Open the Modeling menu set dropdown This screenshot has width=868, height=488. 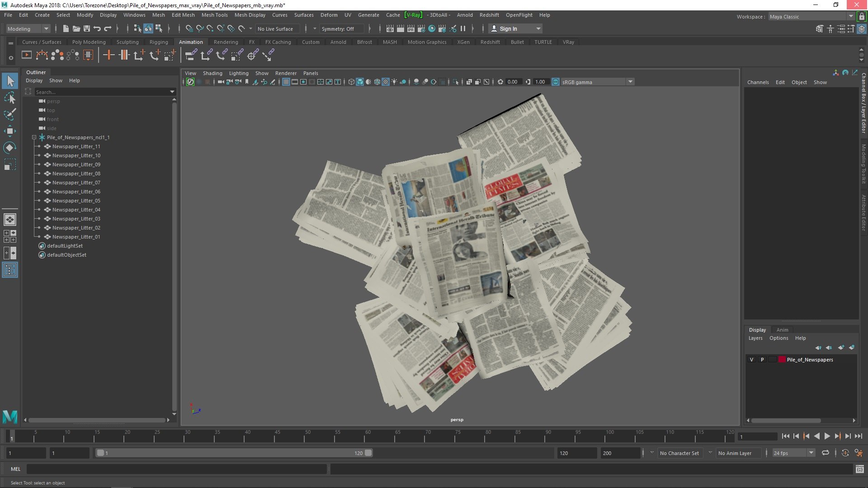[28, 28]
